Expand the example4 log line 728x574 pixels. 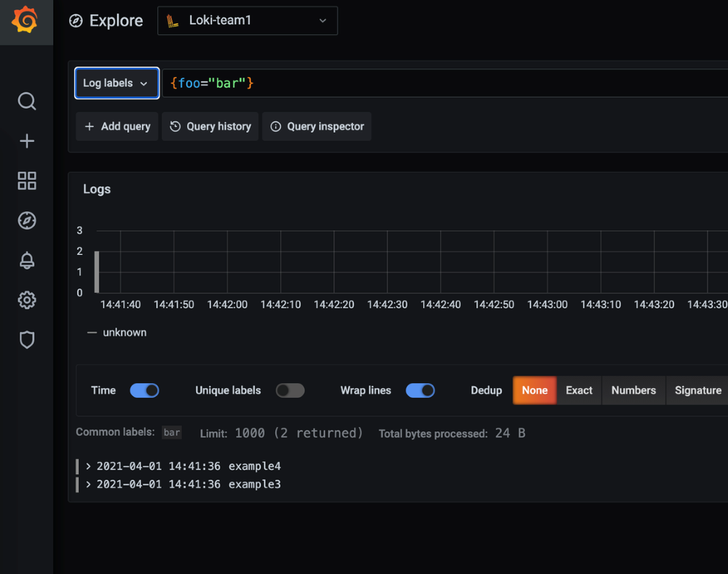(88, 466)
